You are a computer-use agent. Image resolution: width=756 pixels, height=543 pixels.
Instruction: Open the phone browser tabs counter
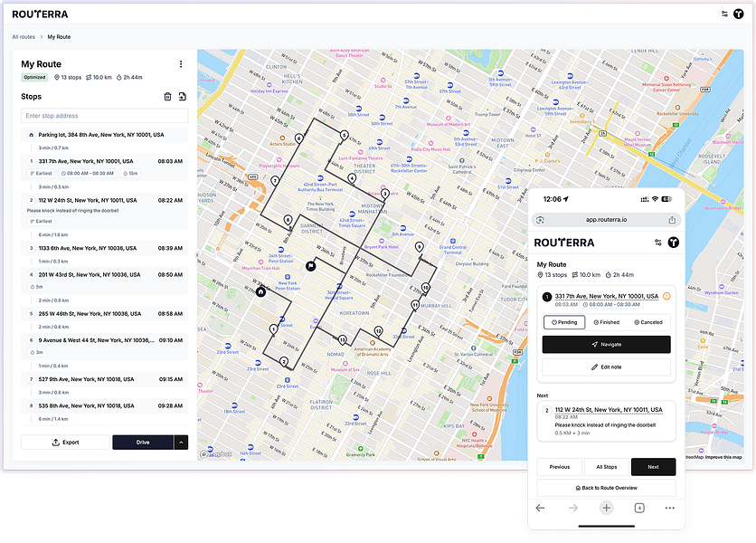tap(639, 508)
